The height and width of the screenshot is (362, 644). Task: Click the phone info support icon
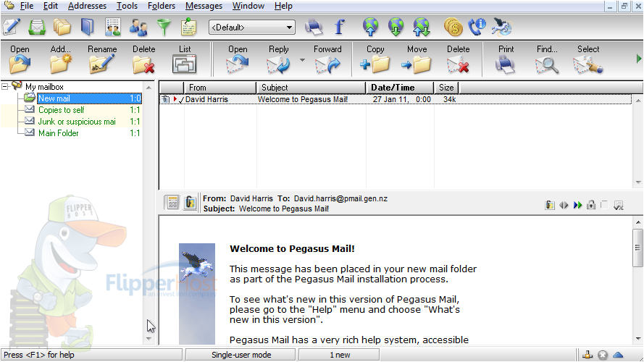pyautogui.click(x=477, y=27)
